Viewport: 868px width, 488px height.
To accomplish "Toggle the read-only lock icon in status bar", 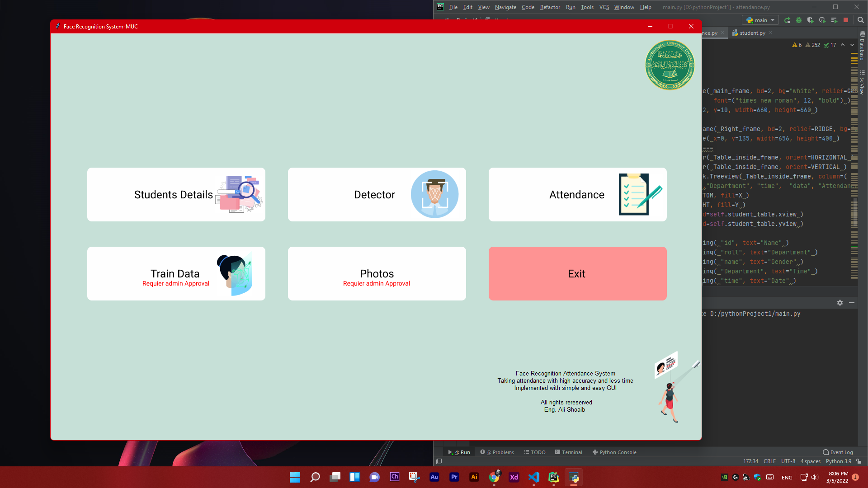I will (x=859, y=461).
